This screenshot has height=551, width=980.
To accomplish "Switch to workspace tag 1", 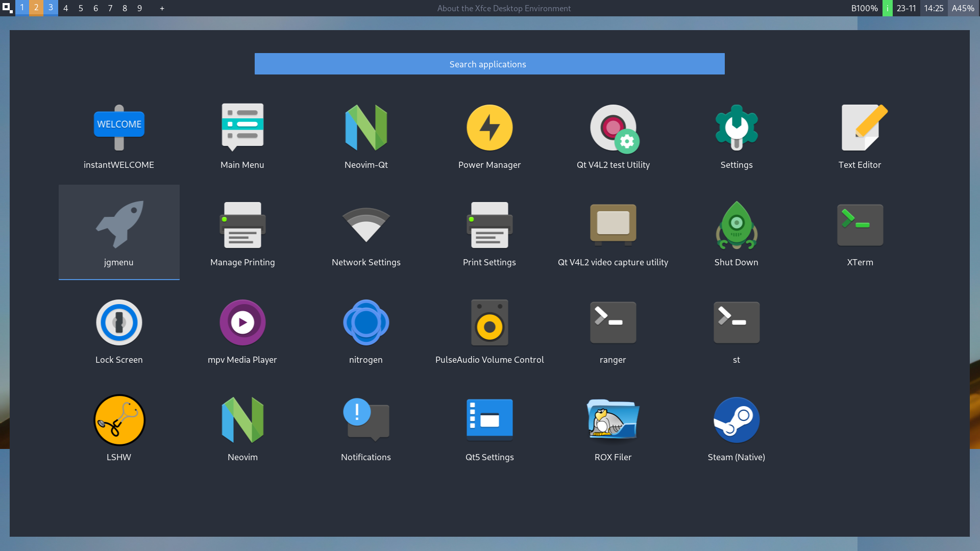I will click(22, 8).
